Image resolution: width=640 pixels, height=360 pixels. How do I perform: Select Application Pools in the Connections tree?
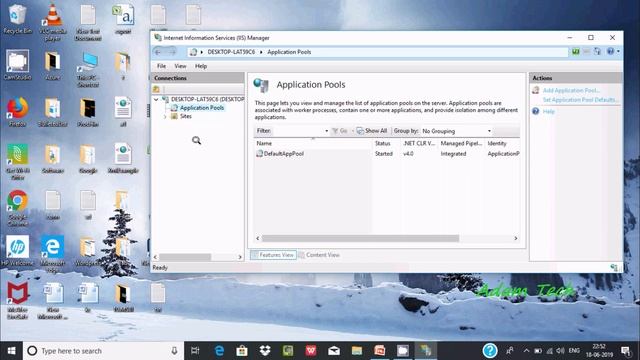coord(202,108)
